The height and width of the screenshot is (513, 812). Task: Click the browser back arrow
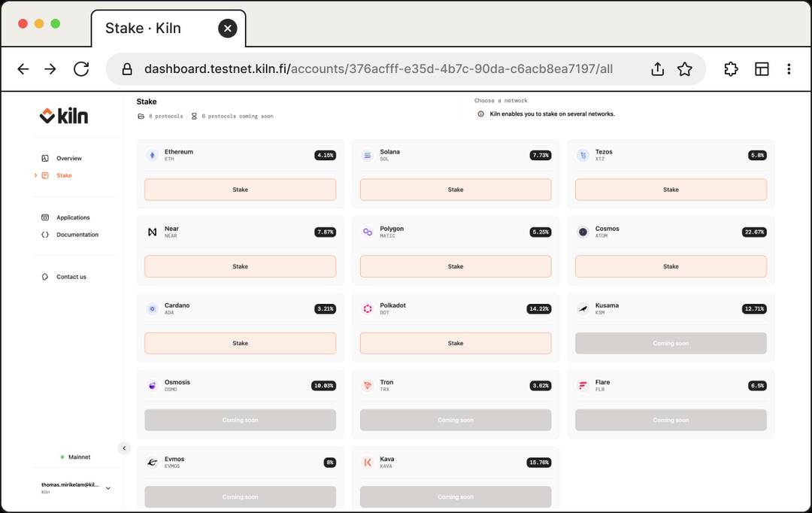click(x=23, y=69)
